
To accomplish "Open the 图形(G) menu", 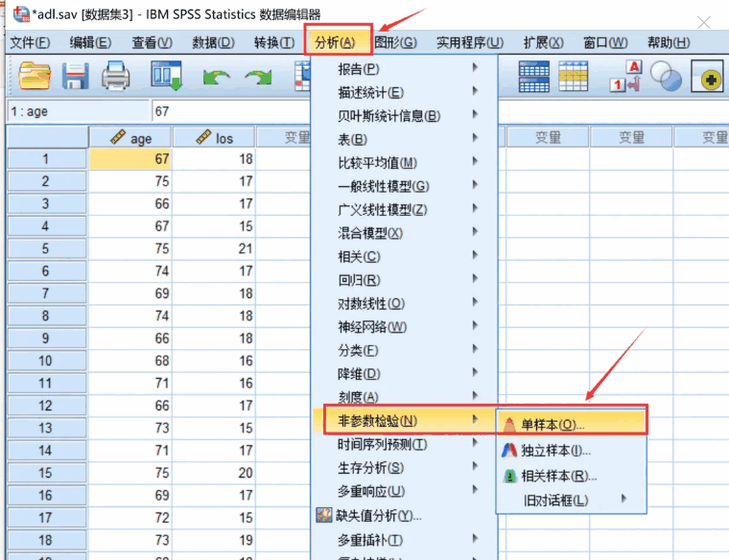I will [x=396, y=42].
